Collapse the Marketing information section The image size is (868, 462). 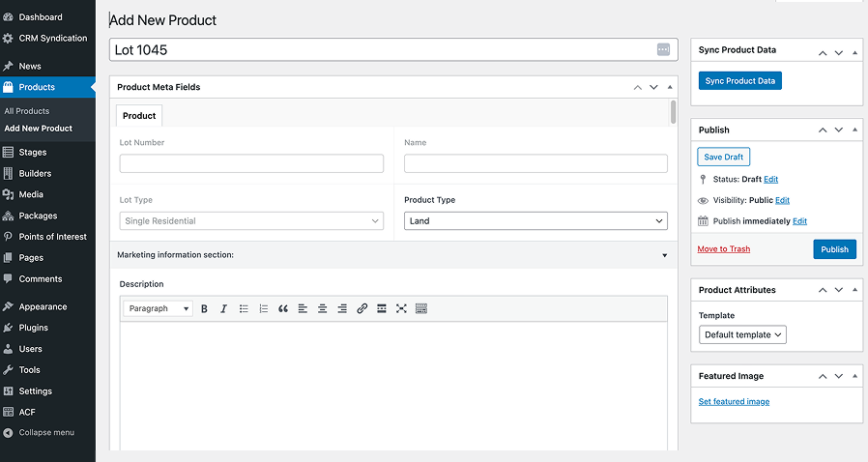coord(665,255)
